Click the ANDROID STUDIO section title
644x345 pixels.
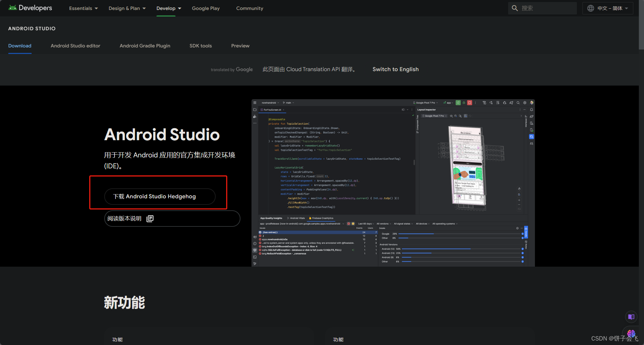(x=32, y=29)
